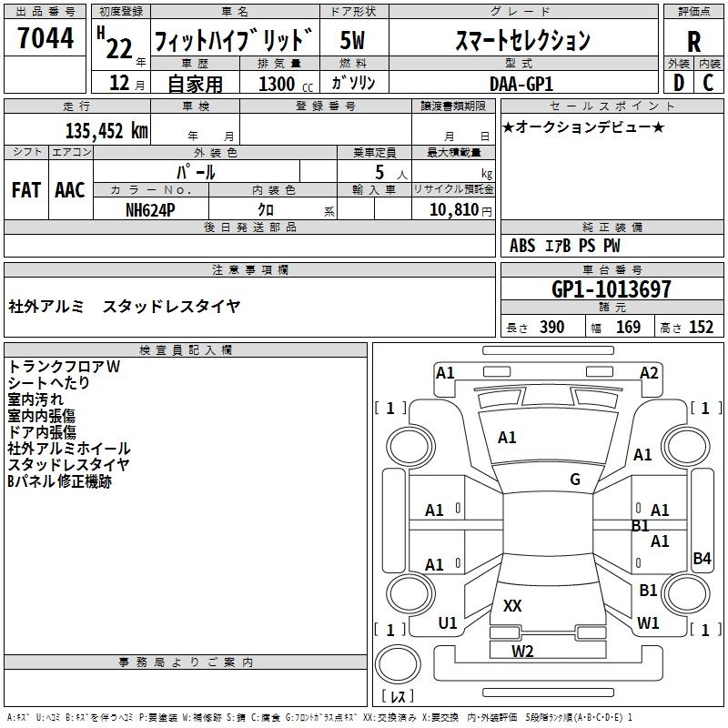Click the displacement value 1300 cc

pyautogui.click(x=286, y=84)
